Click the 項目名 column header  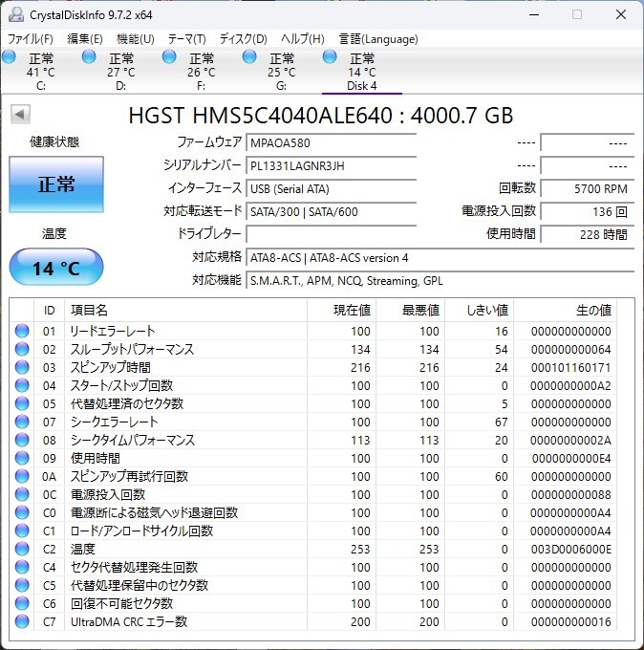coord(185,310)
